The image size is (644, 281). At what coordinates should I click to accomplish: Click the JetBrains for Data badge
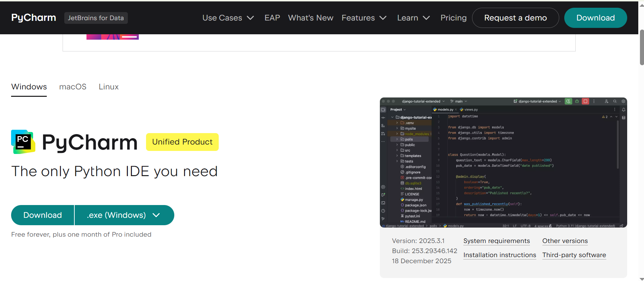[x=96, y=18]
